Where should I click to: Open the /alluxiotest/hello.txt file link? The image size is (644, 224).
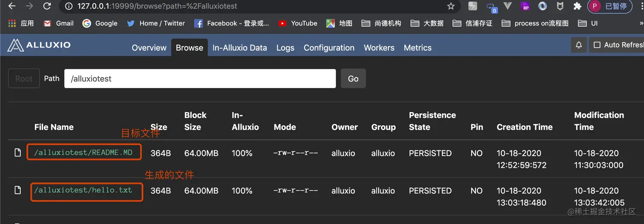pyautogui.click(x=83, y=190)
